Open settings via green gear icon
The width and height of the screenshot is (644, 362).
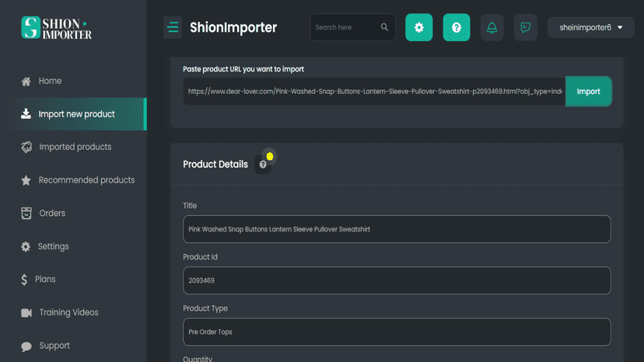(419, 27)
